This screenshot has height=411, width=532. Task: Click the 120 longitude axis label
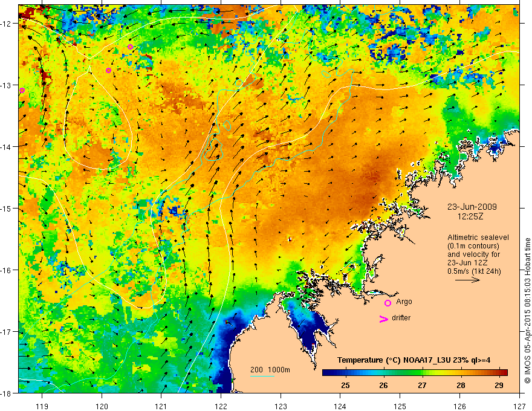click(x=102, y=406)
